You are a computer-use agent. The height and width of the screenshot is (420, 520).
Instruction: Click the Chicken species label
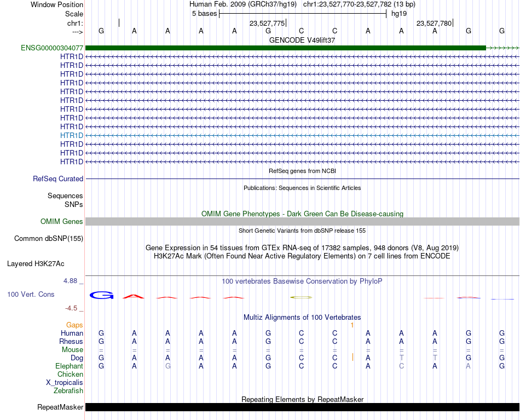tap(70, 374)
